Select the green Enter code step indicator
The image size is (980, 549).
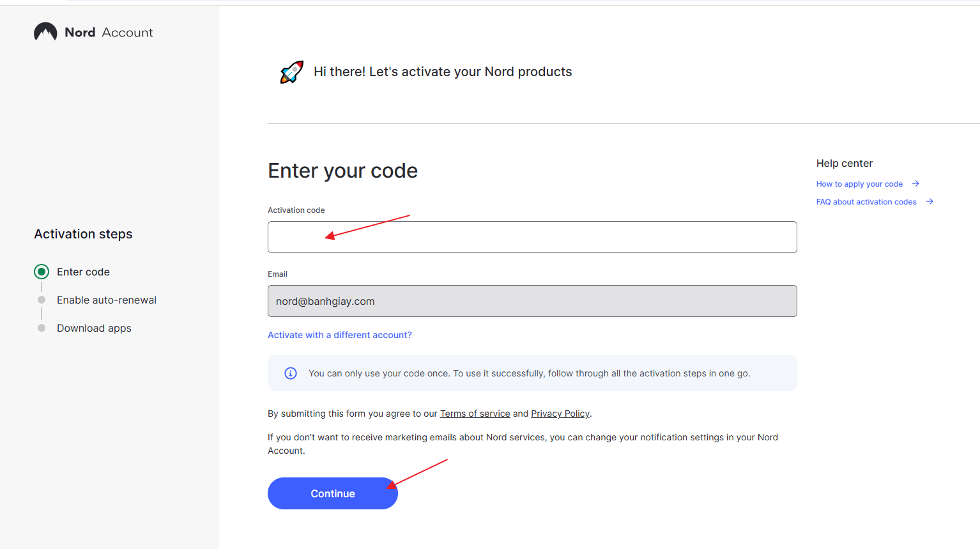(x=42, y=272)
